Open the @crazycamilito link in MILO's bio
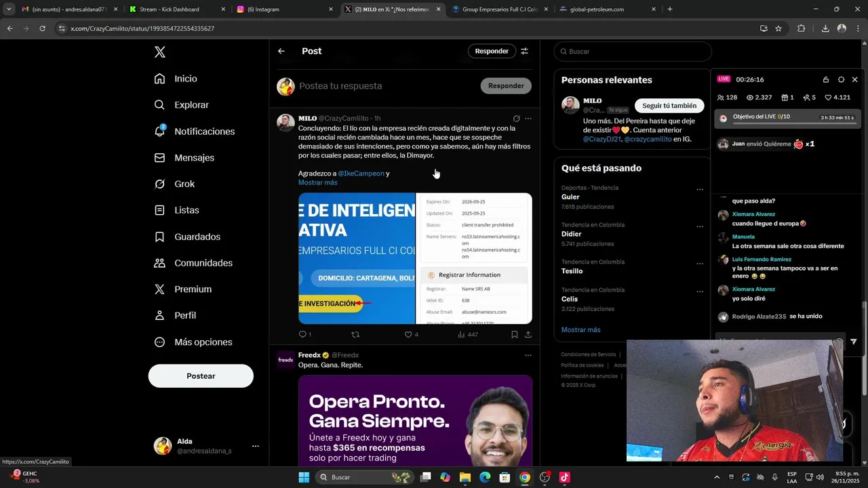The image size is (868, 488). (x=648, y=139)
